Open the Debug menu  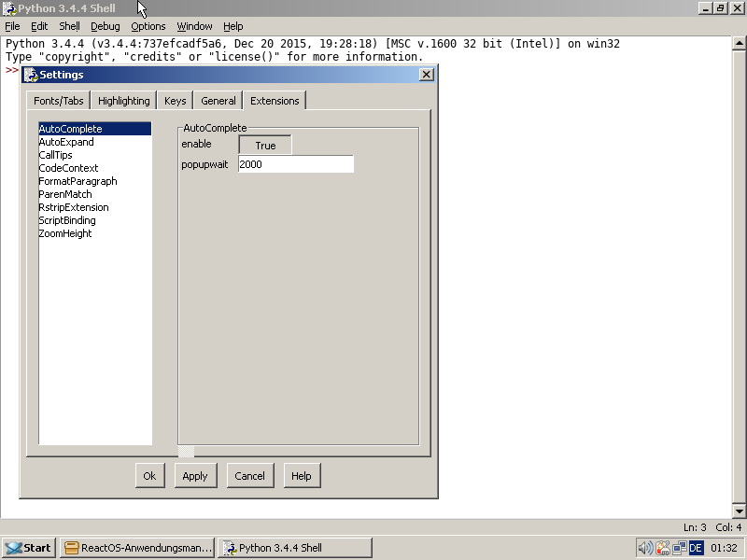pyautogui.click(x=106, y=26)
